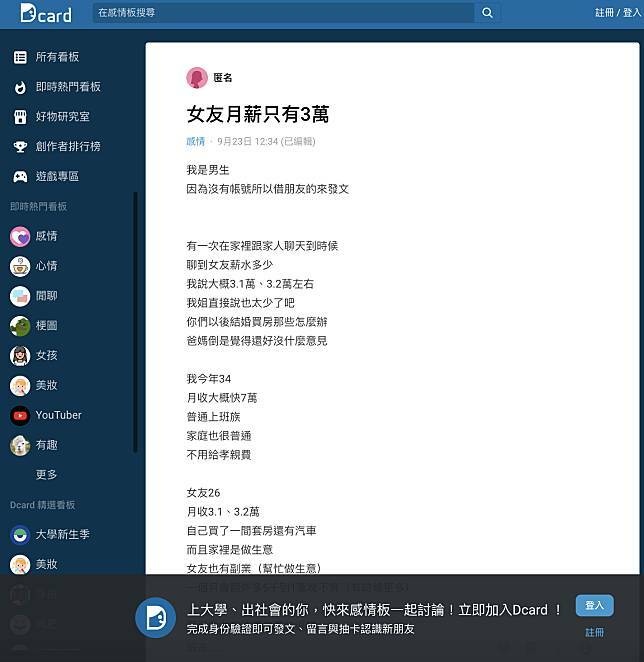Go to the 心情 board in sidebar

point(46,266)
